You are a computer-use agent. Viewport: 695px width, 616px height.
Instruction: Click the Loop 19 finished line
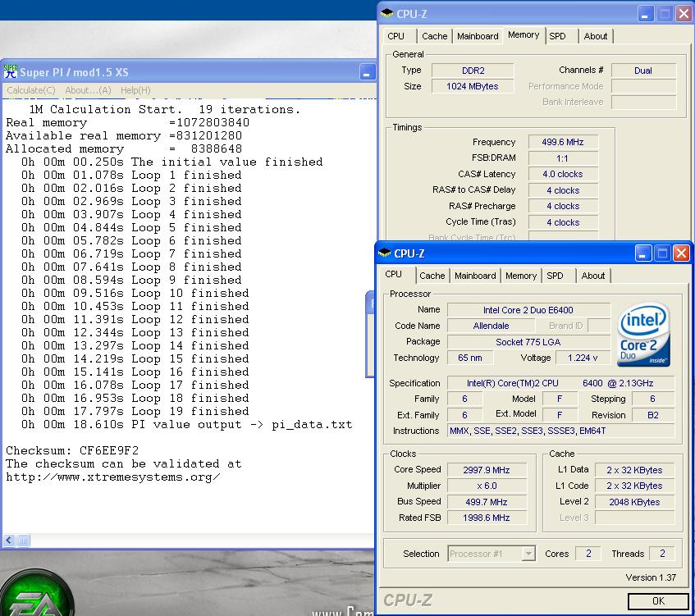point(135,411)
